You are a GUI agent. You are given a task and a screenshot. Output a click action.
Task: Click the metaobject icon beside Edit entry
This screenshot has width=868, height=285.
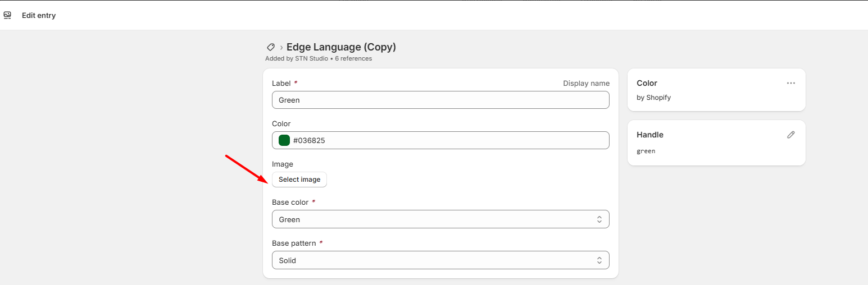(x=7, y=16)
